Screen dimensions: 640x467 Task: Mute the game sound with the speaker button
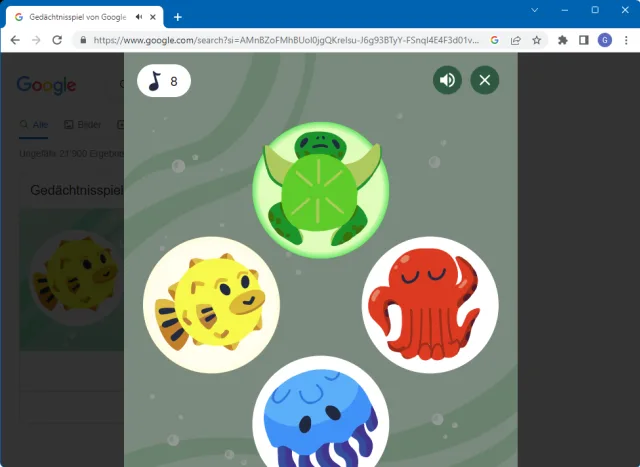point(447,80)
